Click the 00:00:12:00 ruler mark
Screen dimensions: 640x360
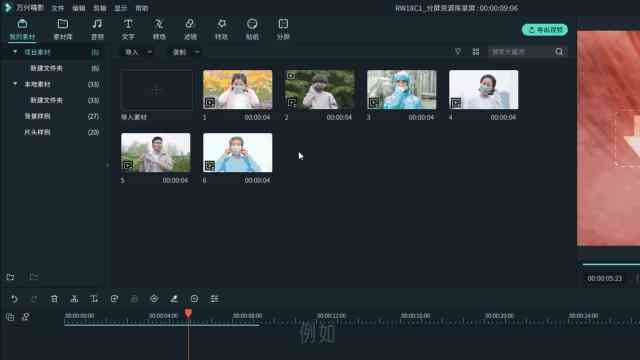point(331,316)
